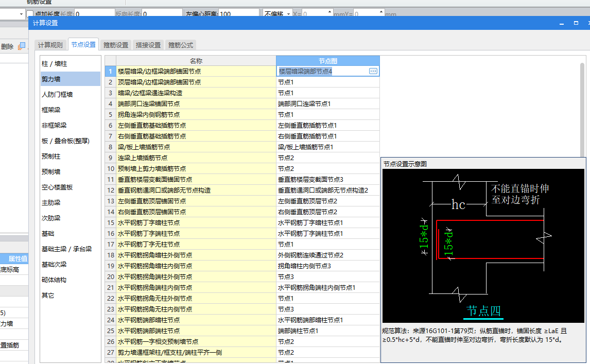Screen dimensions: 590x364
Task: Select 砌体结构 category
Action: click(71, 280)
